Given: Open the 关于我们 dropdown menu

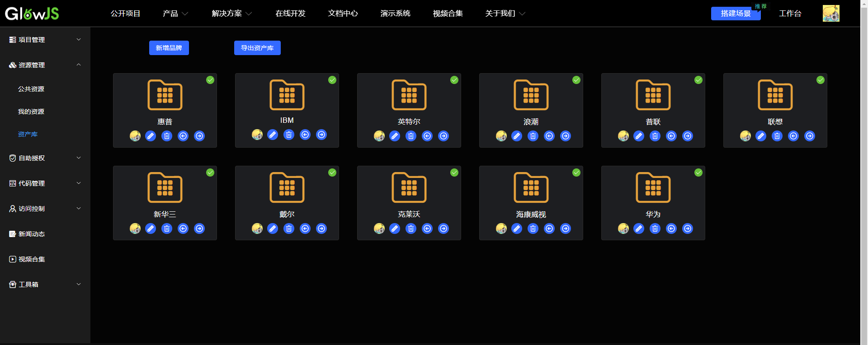Looking at the screenshot, I should [x=505, y=14].
